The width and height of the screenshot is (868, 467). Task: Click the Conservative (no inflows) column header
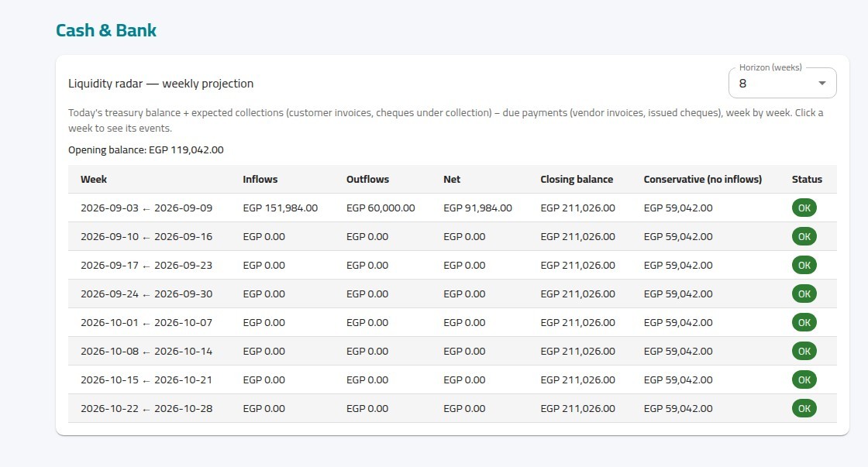tap(702, 179)
